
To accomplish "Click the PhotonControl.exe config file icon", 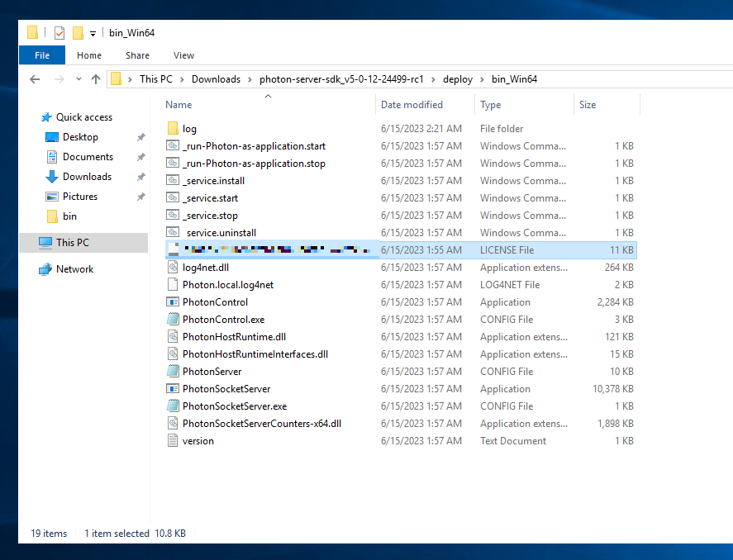I will point(173,319).
